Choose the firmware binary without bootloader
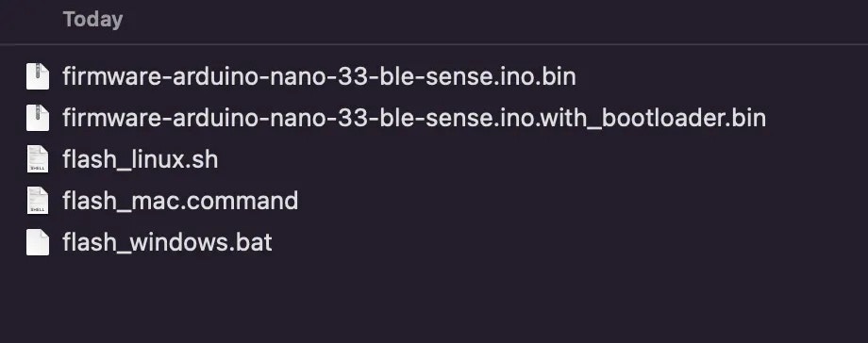The width and height of the screenshot is (868, 343). [319, 76]
